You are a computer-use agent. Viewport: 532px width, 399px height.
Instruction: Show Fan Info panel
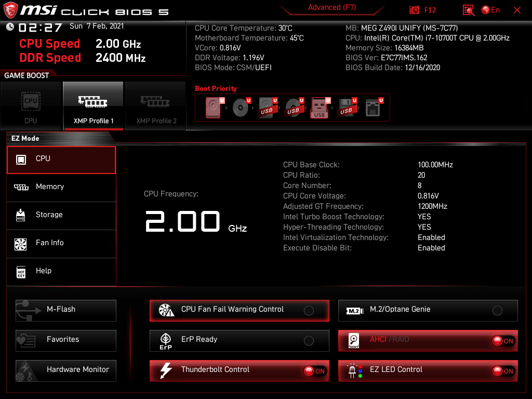coord(61,243)
